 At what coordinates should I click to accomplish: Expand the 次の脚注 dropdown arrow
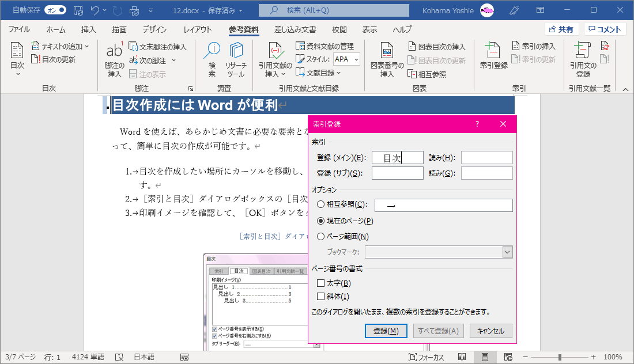(x=174, y=60)
